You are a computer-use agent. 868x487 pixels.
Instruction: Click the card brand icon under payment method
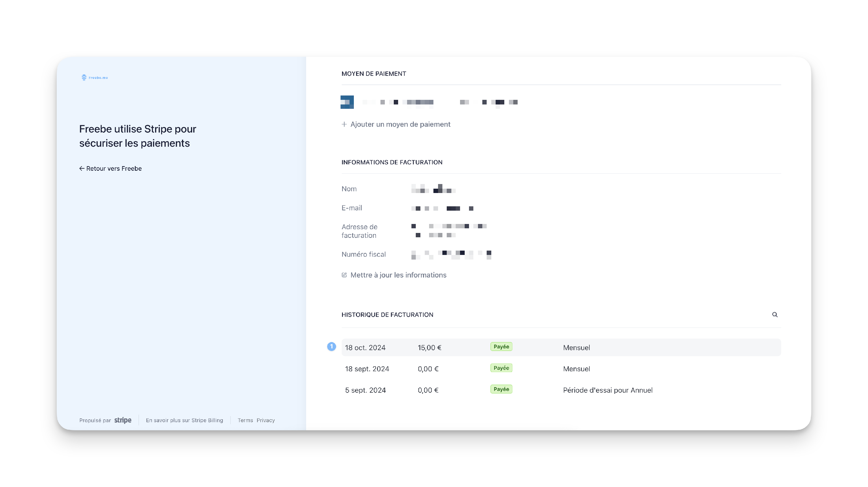347,102
